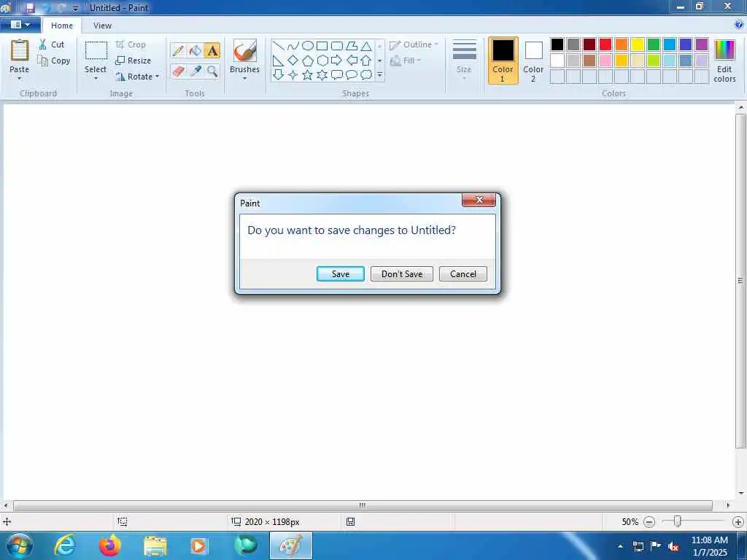Click the Paint Help question mark icon

tap(739, 24)
